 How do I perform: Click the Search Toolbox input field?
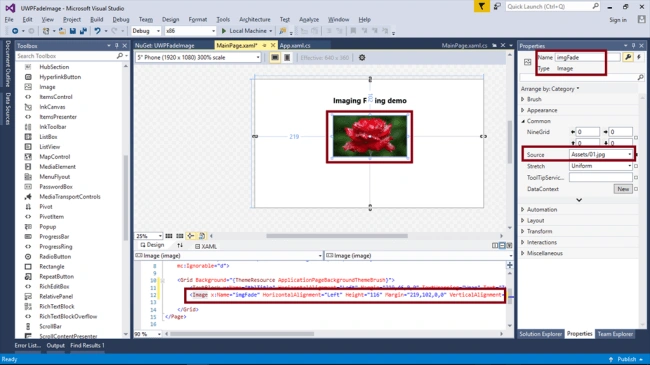(x=66, y=56)
